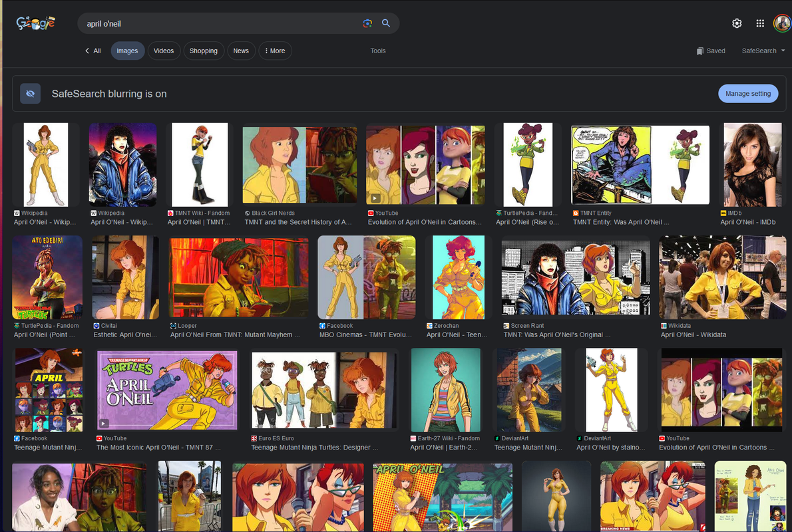
Task: Click April O'Neil (Rise o... TurtlePedia link
Action: point(527,222)
